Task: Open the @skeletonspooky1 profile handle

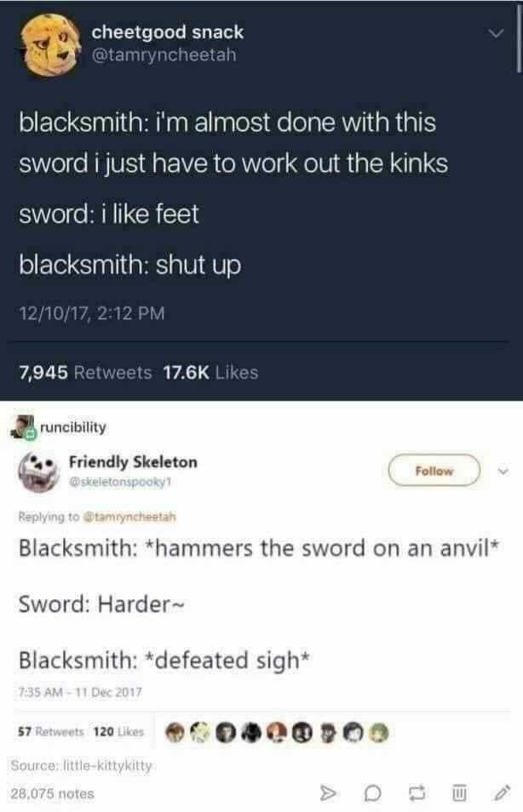Action: coord(120,482)
